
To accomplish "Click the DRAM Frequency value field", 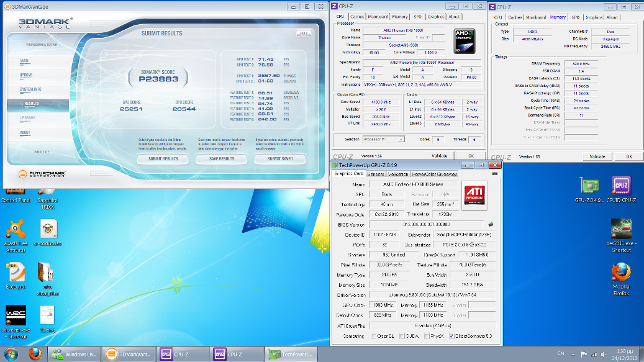I will (581, 64).
